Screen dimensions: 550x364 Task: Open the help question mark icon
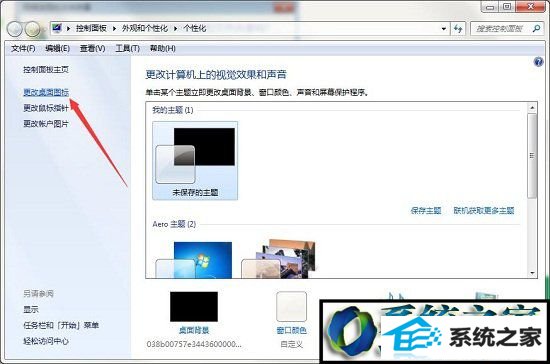tap(538, 62)
